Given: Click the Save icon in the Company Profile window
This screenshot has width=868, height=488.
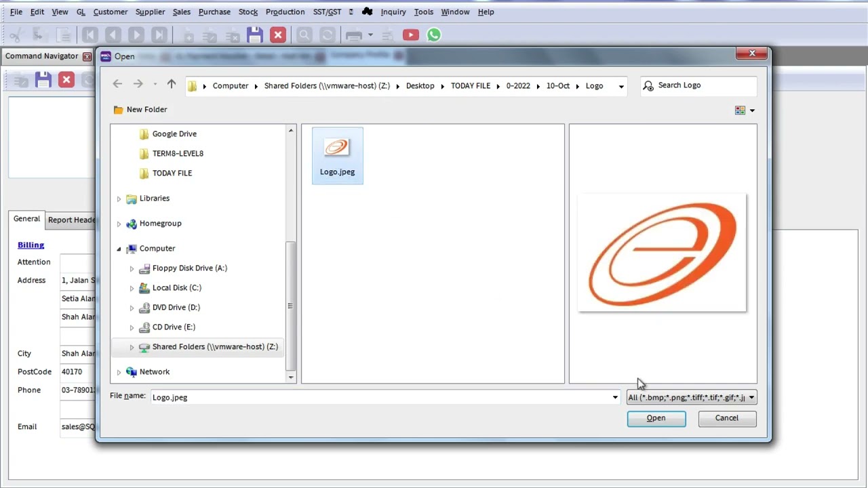Looking at the screenshot, I should (x=43, y=80).
